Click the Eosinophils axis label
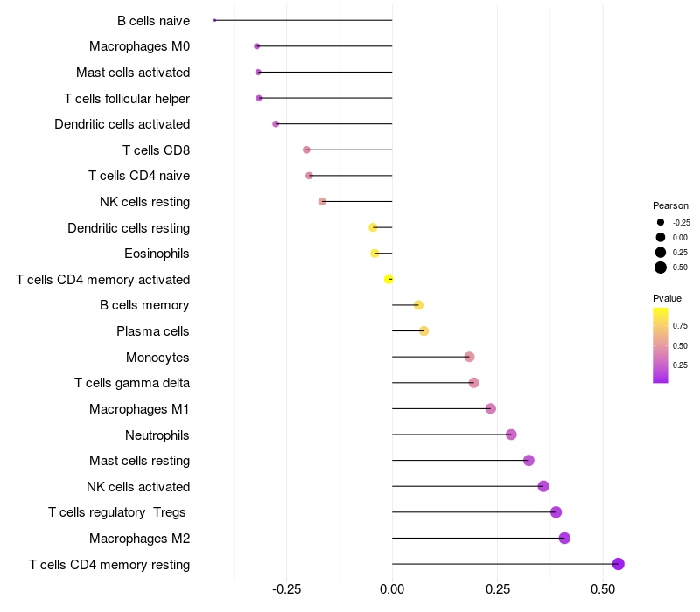 coord(157,254)
